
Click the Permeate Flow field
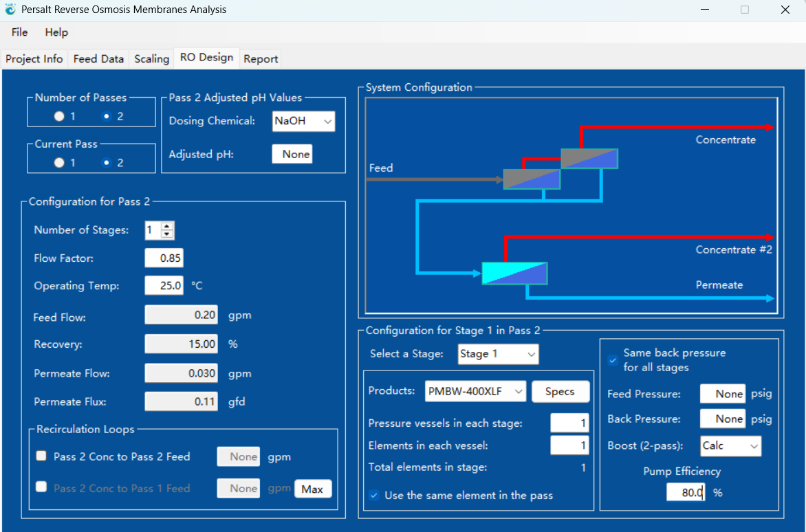pyautogui.click(x=182, y=373)
